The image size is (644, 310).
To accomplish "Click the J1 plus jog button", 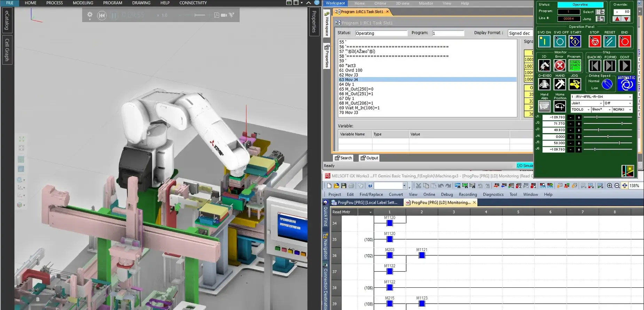I will point(579,118).
